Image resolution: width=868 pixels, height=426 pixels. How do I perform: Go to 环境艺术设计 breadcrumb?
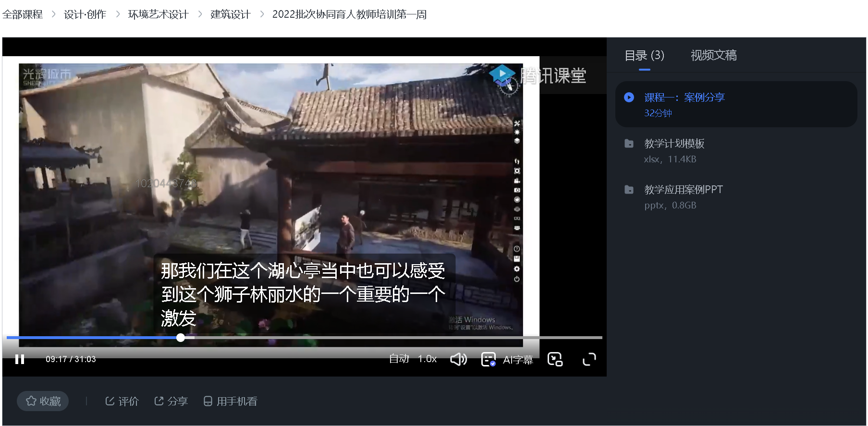tap(158, 14)
